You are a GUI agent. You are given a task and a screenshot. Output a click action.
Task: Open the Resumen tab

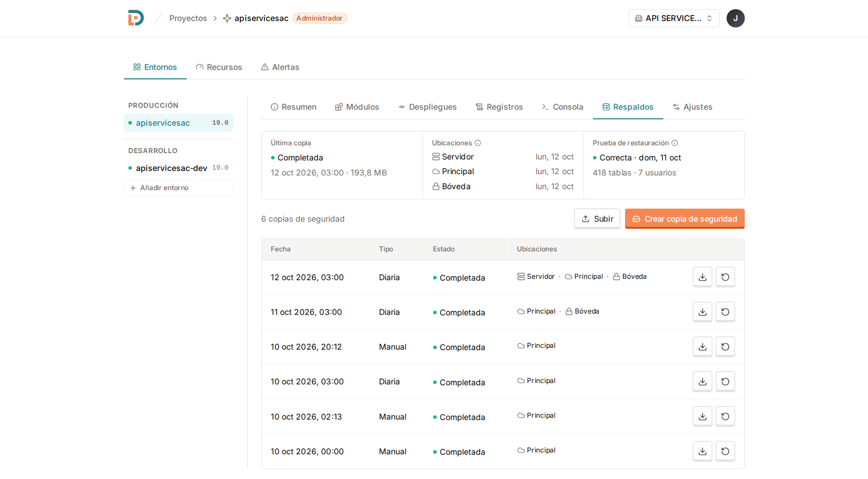(293, 107)
